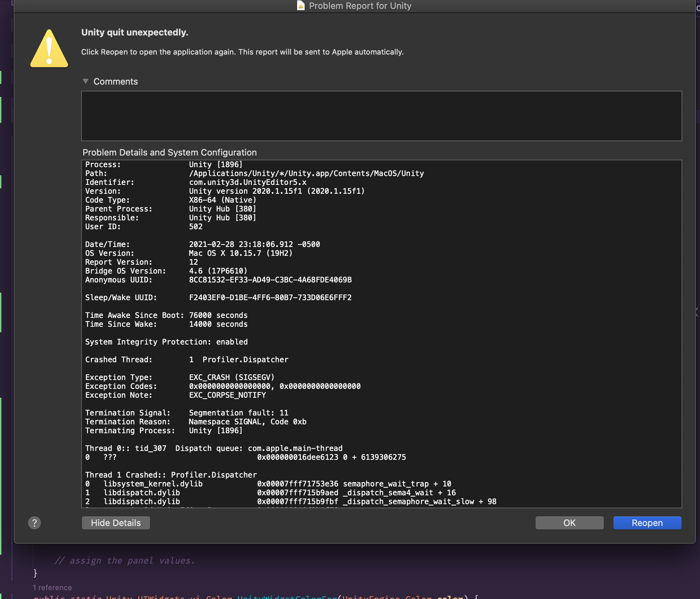Viewport: 700px width, 599px height.
Task: Click the Anonymous UUID value
Action: click(270, 280)
